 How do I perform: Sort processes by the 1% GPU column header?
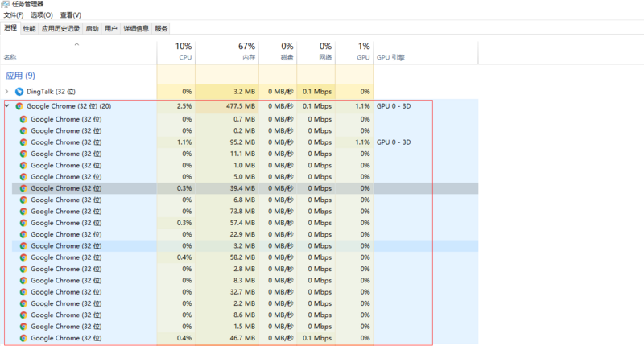(354, 52)
